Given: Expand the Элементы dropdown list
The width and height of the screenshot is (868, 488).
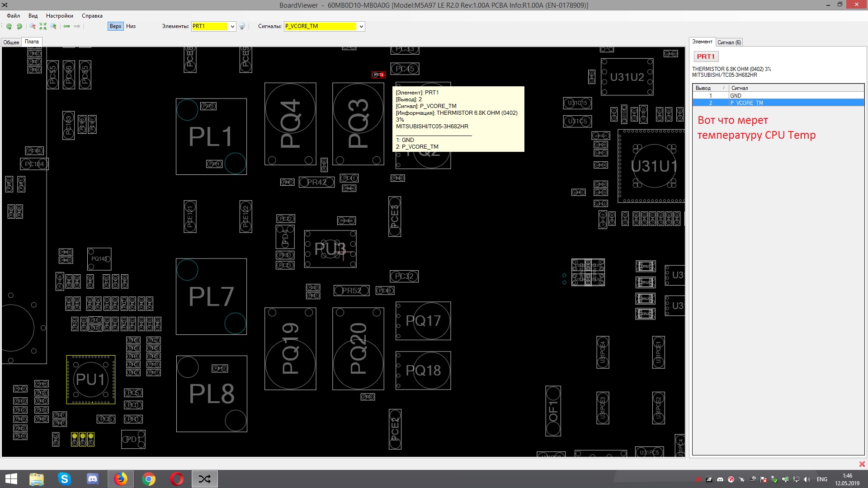Looking at the screenshot, I should point(232,26).
